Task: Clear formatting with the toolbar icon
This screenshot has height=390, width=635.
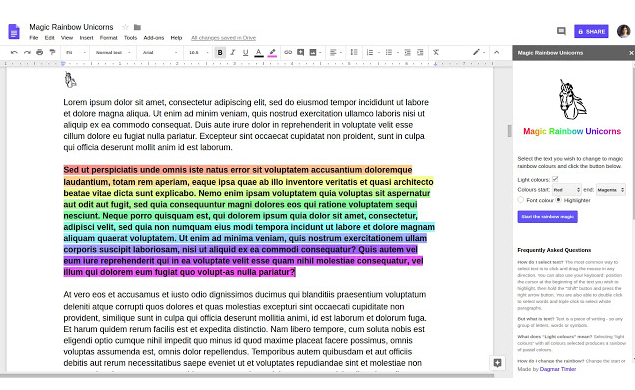Action: tap(436, 52)
